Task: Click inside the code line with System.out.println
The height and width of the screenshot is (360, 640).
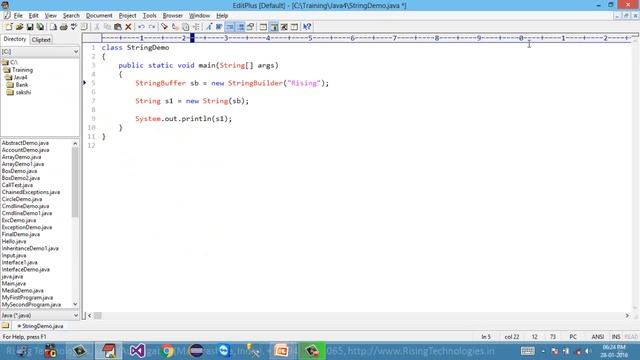Action: pos(183,119)
